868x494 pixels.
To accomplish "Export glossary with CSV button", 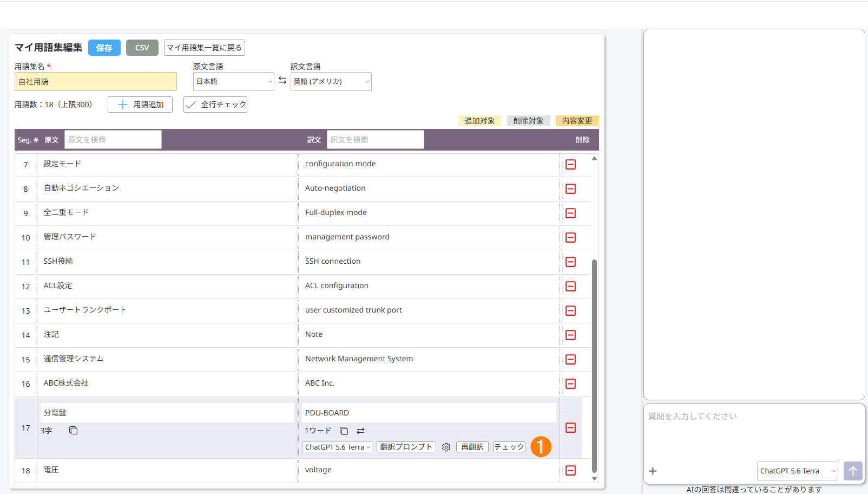I will (x=142, y=48).
